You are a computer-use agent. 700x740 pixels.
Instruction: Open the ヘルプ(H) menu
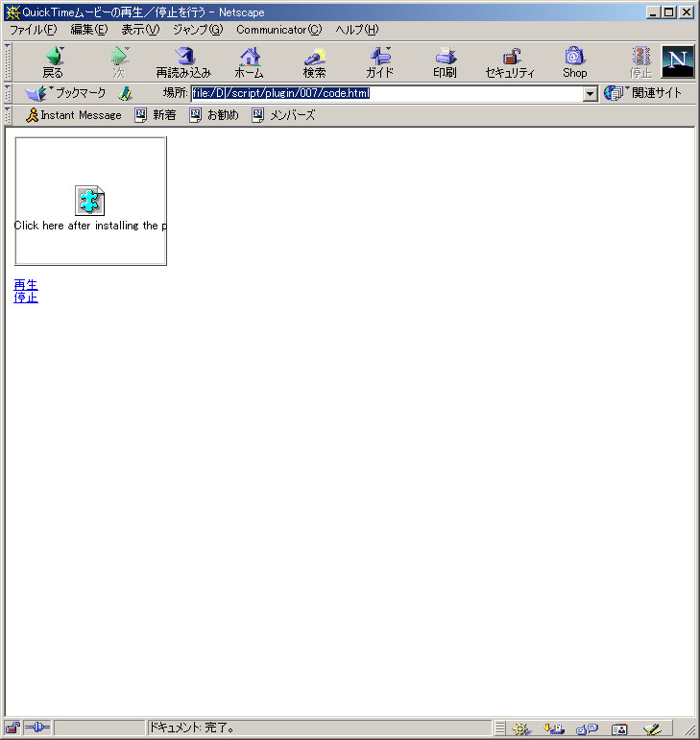pos(357,30)
